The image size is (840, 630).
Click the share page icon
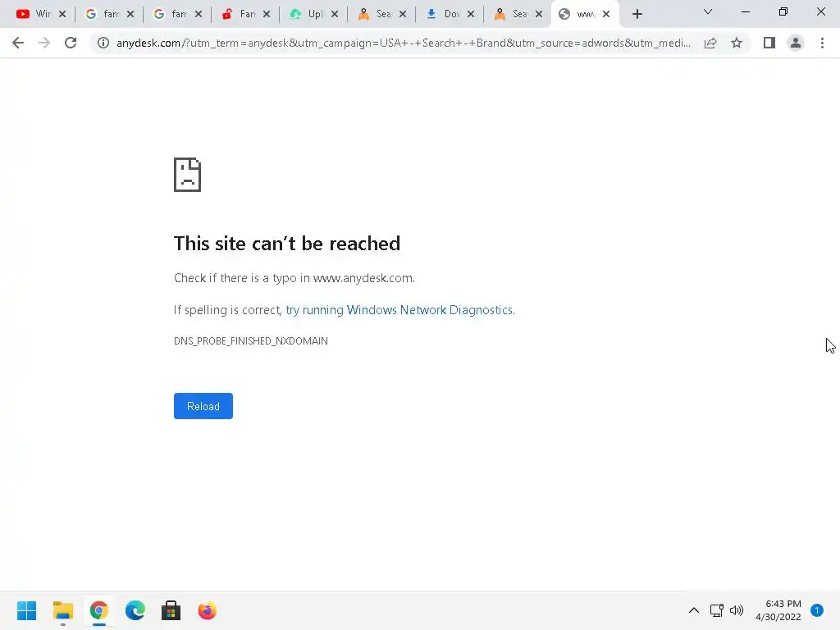pyautogui.click(x=710, y=43)
